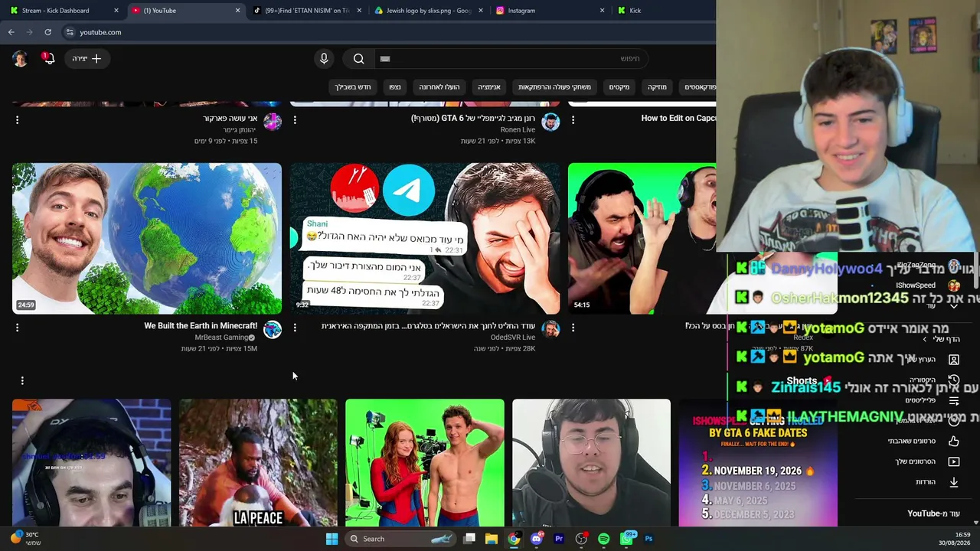Open Discord from the taskbar

pos(537,539)
